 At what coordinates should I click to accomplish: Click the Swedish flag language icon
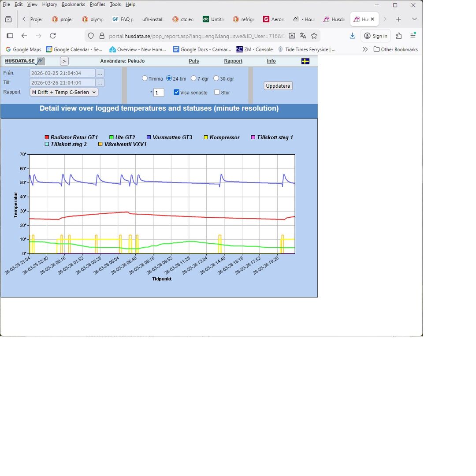coord(305,61)
